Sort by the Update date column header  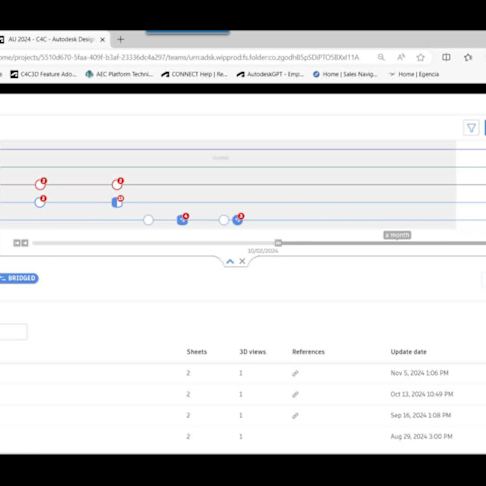(409, 352)
